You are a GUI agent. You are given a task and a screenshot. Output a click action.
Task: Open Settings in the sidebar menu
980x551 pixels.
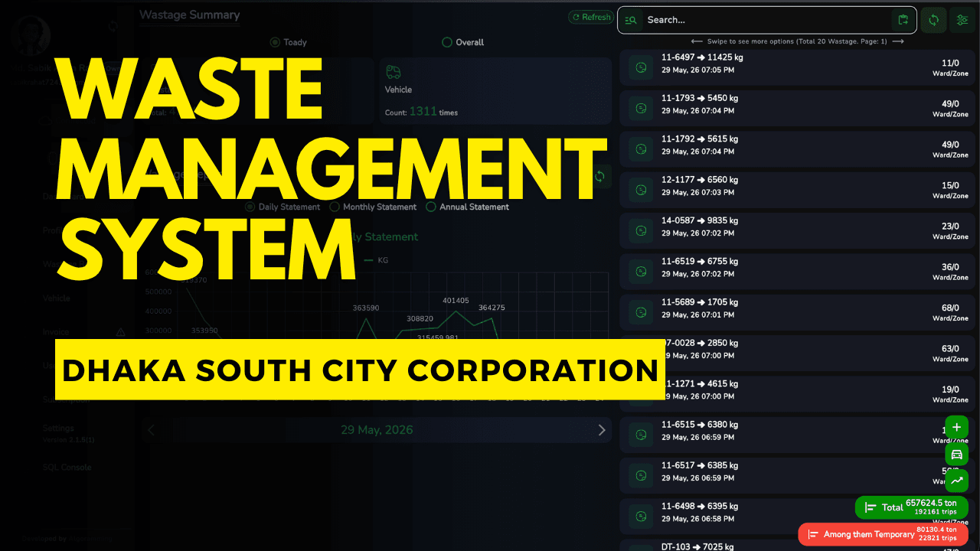tap(58, 429)
